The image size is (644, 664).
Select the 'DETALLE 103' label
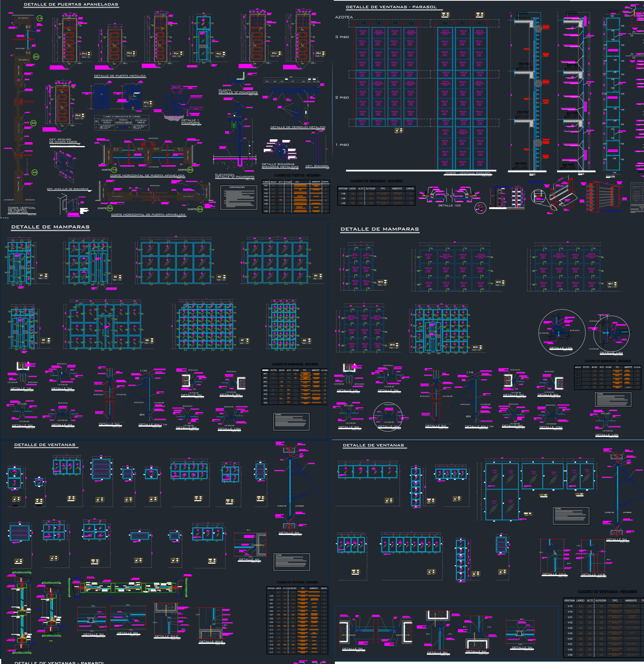point(449,205)
